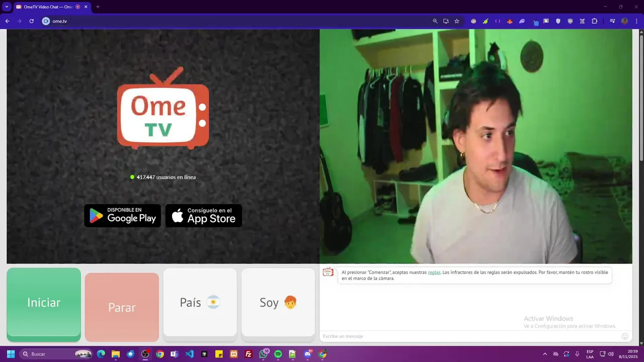Close the OmeTV Video Chat tab
Image resolution: width=644 pixels, height=362 pixels.
[x=86, y=7]
